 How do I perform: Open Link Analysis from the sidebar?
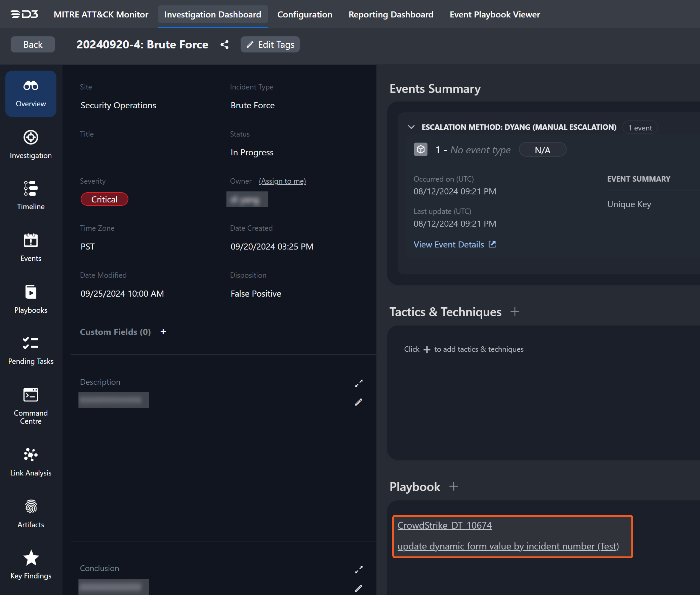[31, 455]
